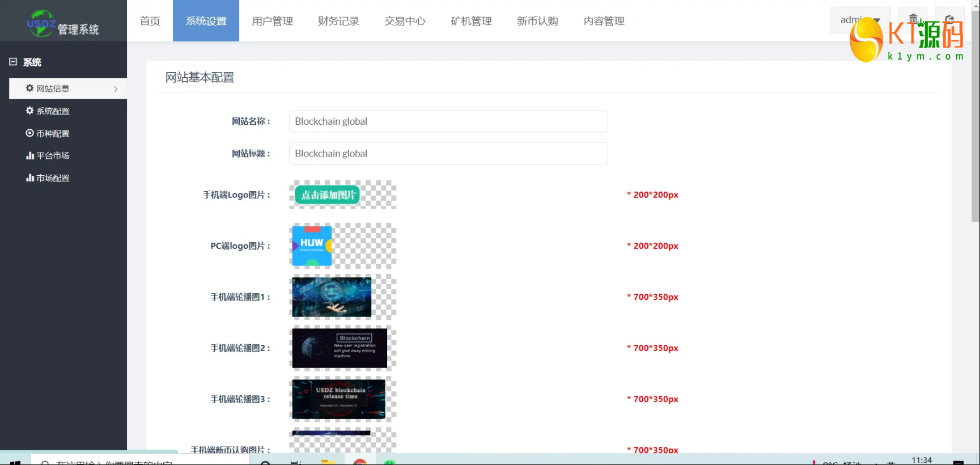
Task: Go to the 财务记录 tab
Action: tap(338, 21)
